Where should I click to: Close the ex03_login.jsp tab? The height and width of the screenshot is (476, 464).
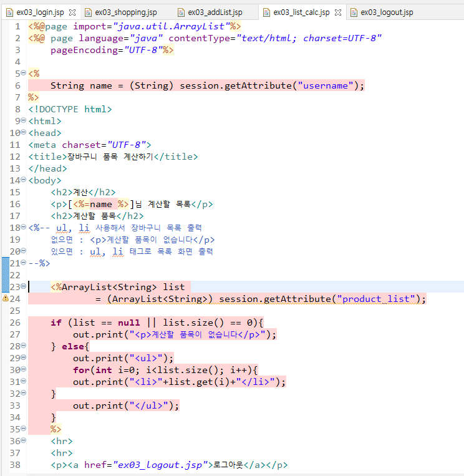[72, 12]
